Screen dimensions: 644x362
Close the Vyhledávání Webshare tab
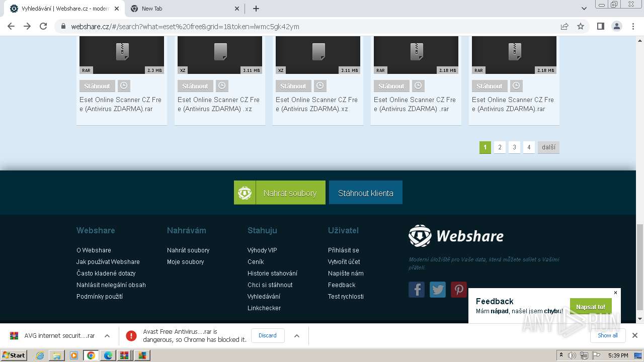pyautogui.click(x=117, y=9)
